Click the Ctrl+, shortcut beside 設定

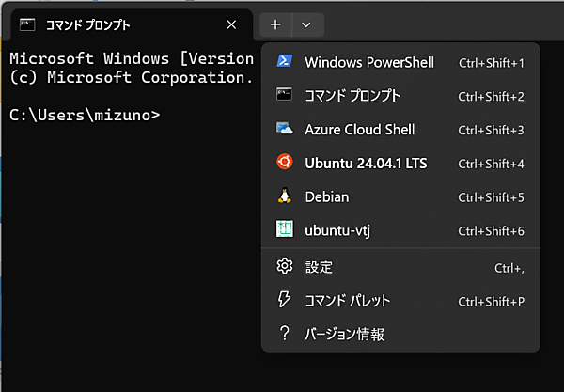[509, 268]
